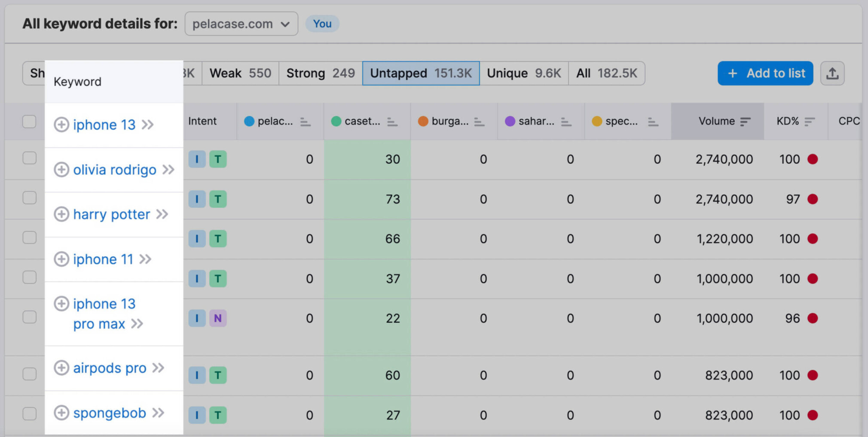Click the Add to list button
The image size is (868, 437).
765,73
